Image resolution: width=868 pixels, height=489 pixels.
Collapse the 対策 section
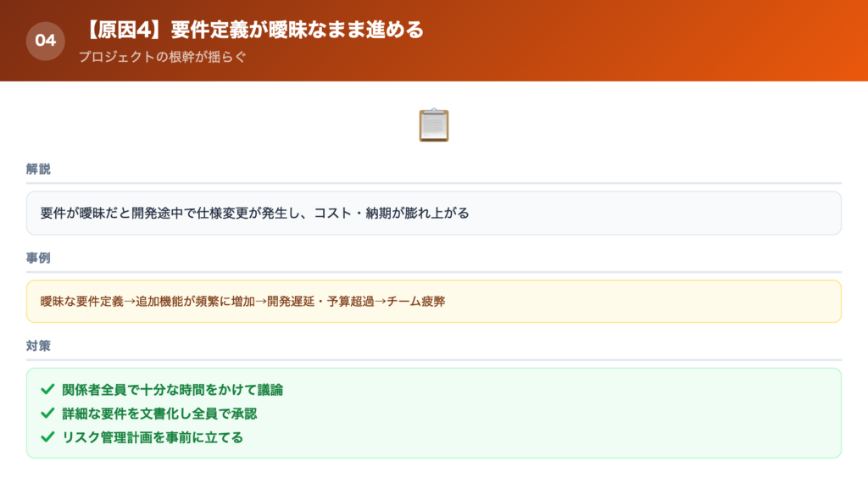[x=37, y=346]
